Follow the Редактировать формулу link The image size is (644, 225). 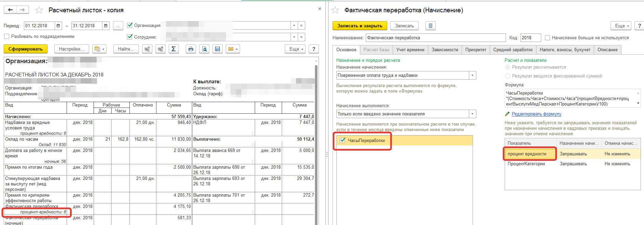click(x=536, y=114)
